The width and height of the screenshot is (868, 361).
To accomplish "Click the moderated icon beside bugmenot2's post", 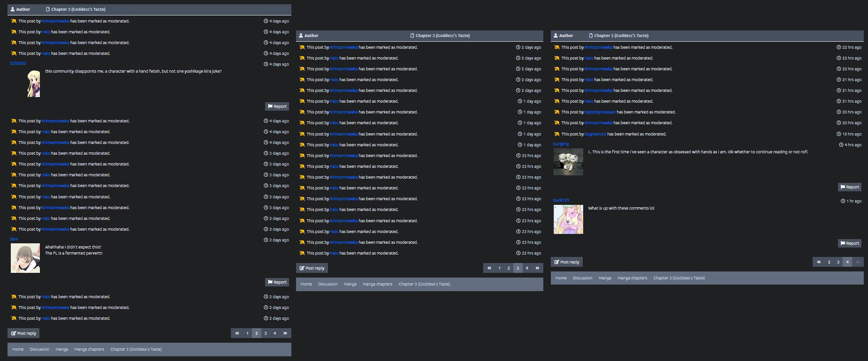I will tap(556, 134).
